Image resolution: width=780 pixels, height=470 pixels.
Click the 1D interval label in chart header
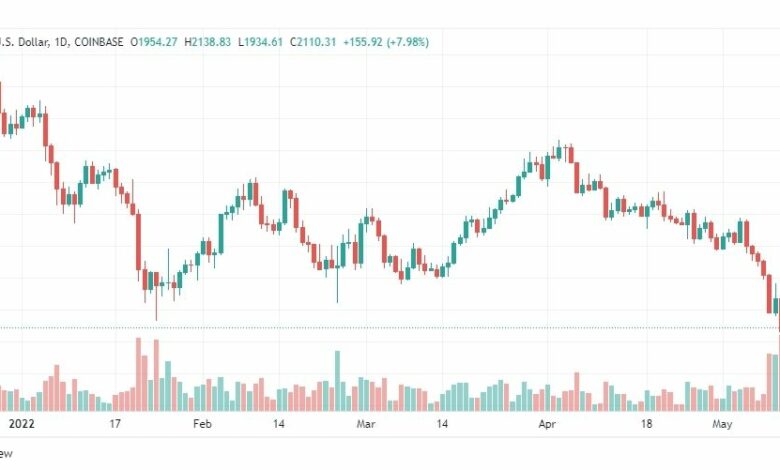(x=60, y=42)
